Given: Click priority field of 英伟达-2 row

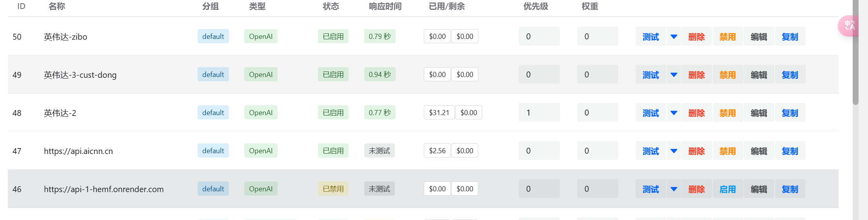Looking at the screenshot, I should point(539,113).
